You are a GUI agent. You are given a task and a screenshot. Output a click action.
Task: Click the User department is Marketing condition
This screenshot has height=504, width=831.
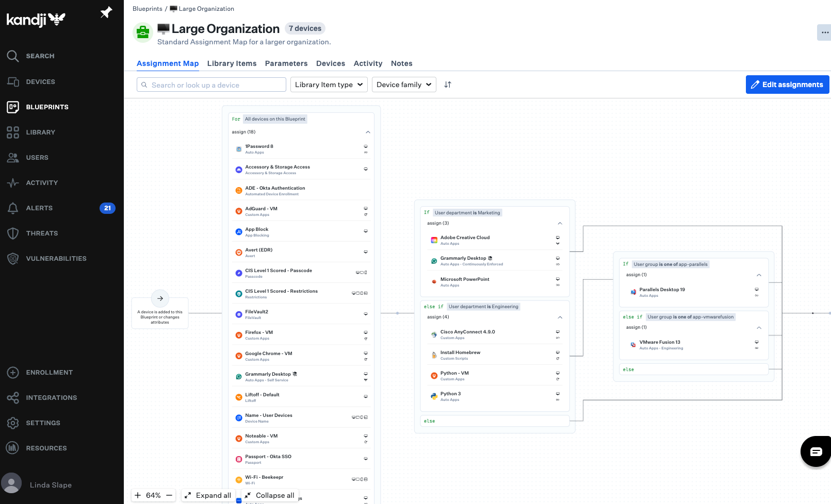coord(467,212)
